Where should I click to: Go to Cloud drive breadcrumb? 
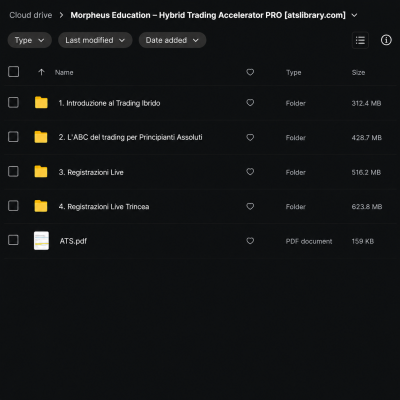click(31, 15)
